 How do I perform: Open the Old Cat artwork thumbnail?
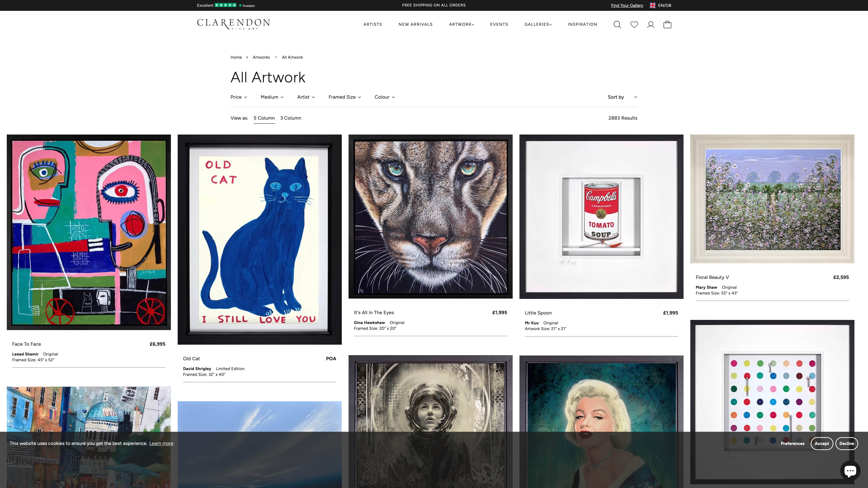pos(259,240)
